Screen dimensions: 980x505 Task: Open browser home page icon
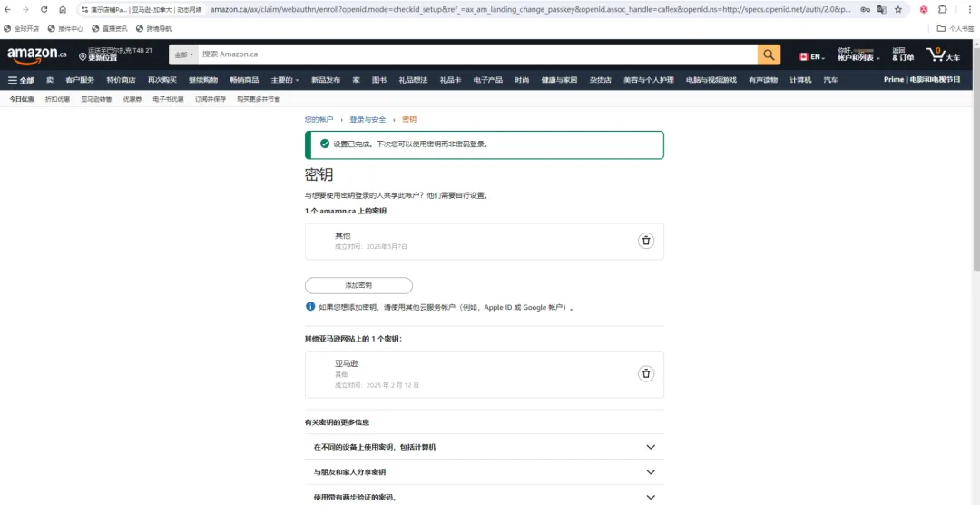[63, 9]
